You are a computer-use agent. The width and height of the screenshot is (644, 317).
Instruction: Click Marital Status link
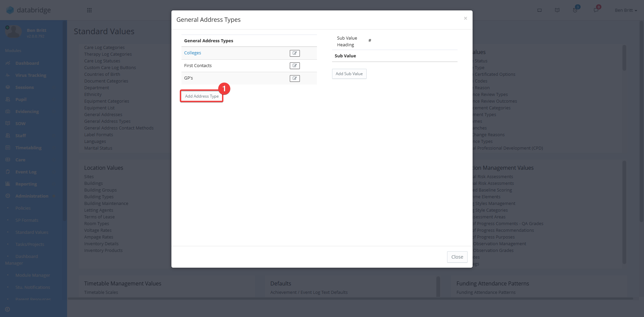coord(98,148)
